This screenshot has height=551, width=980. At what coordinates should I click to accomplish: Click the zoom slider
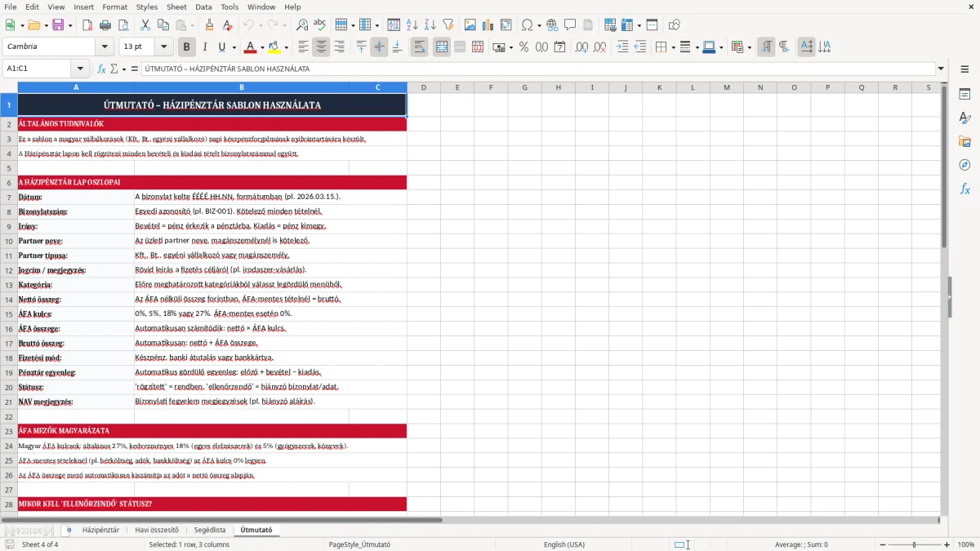tap(914, 544)
